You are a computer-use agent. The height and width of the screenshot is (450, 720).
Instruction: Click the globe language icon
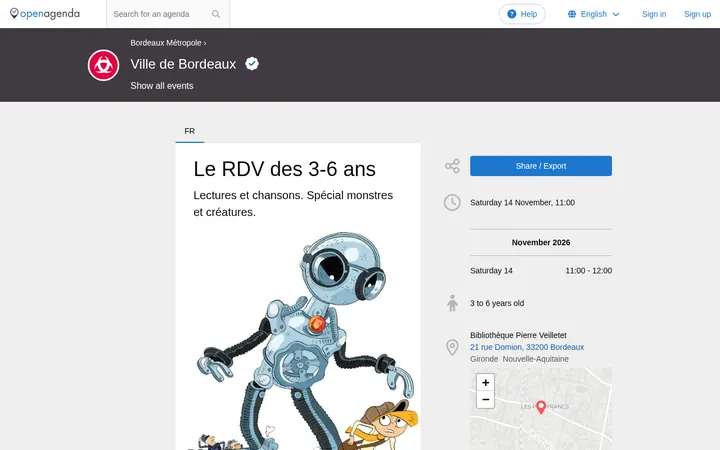coord(572,14)
